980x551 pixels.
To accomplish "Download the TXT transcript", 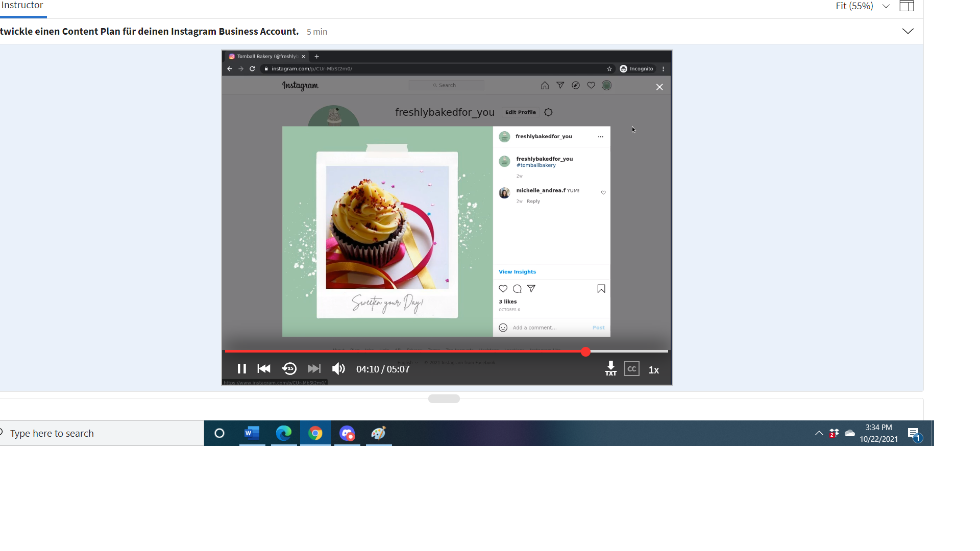I will pyautogui.click(x=610, y=369).
